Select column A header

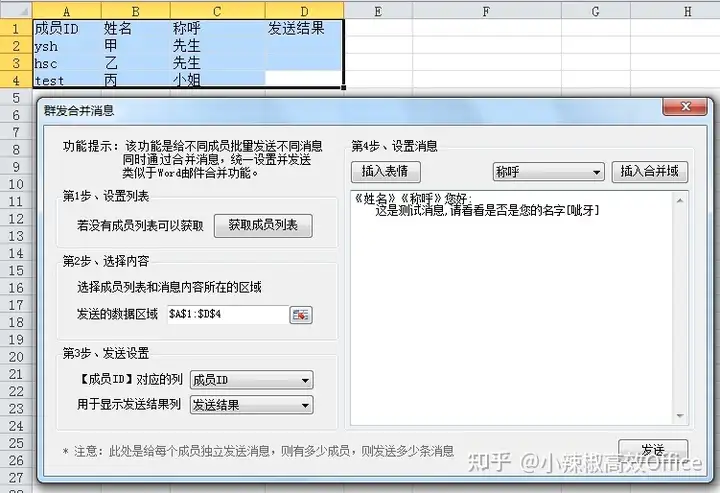67,11
